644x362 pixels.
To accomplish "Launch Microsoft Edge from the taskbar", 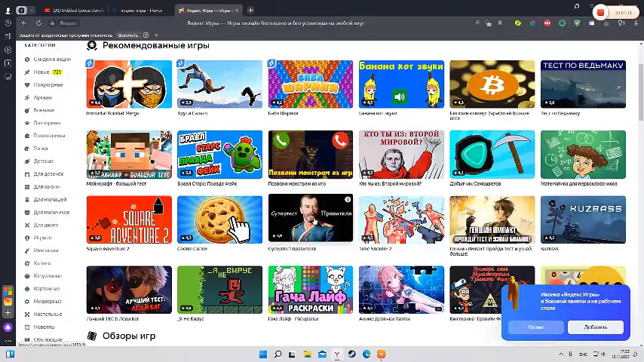I will coord(366,354).
